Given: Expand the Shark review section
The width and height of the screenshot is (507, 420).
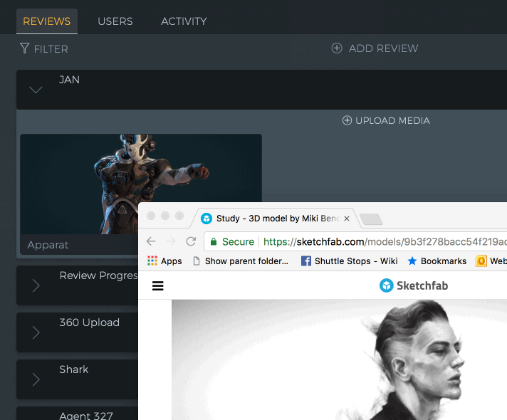Looking at the screenshot, I should point(36,379).
